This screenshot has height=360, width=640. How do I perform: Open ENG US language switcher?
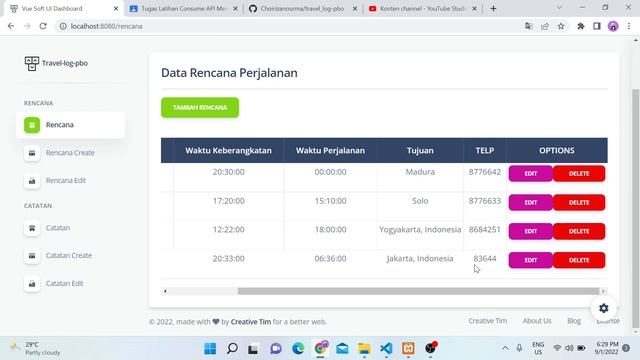pos(538,348)
